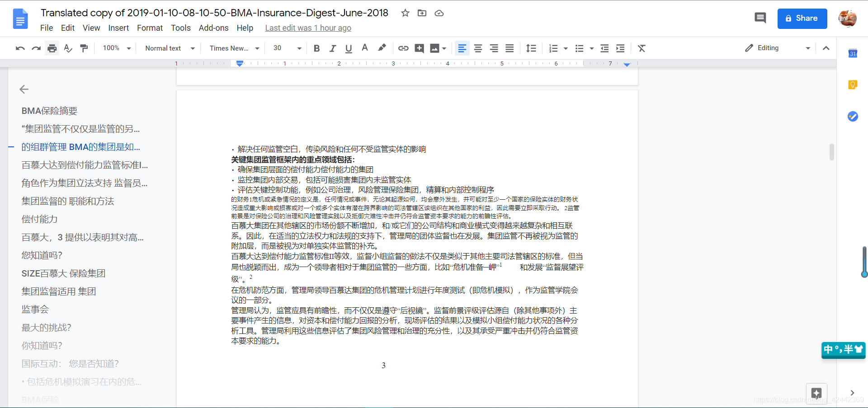The width and height of the screenshot is (868, 408).
Task: Open the Editing mode dropdown
Action: point(778,48)
